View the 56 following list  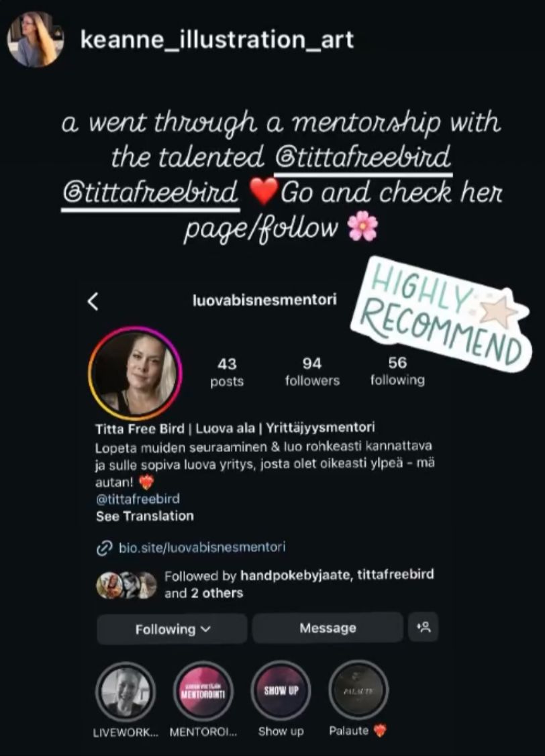pos(397,371)
